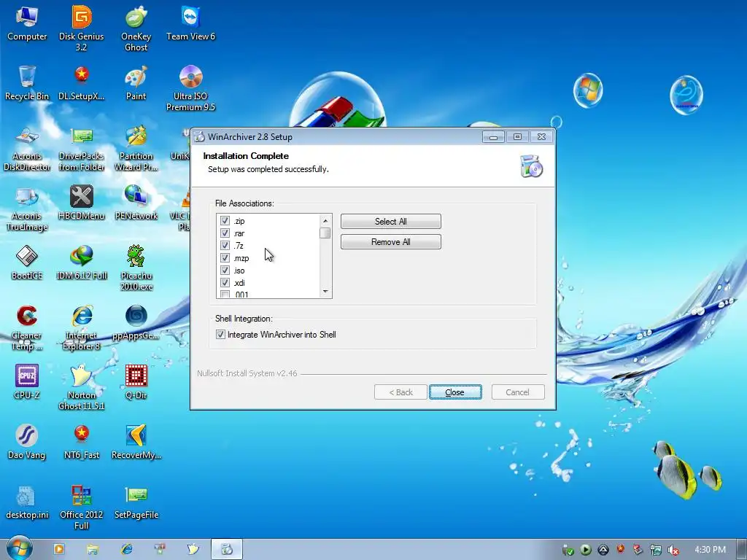Uncheck the .rar file association
Image resolution: width=747 pixels, height=560 pixels.
[225, 233]
